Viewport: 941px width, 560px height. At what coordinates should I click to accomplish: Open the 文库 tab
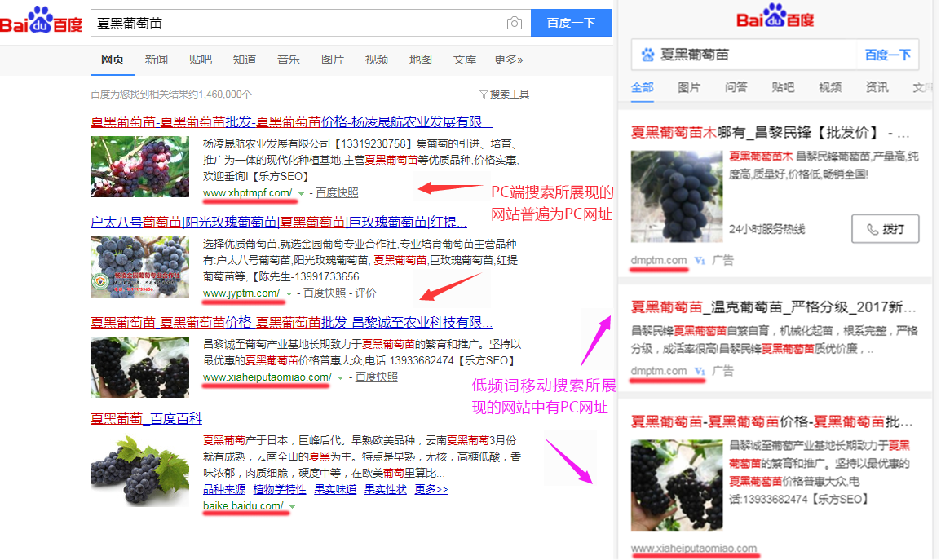point(465,60)
